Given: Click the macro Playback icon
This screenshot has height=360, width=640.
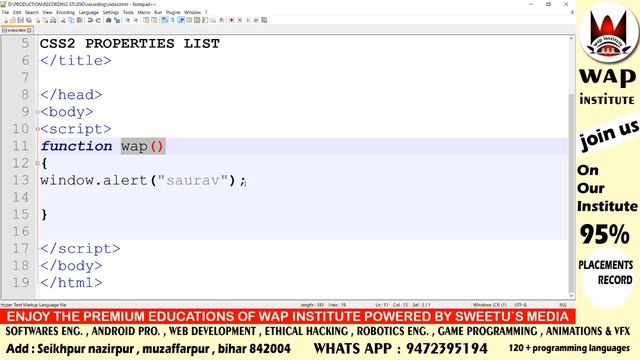Looking at the screenshot, I should pyautogui.click(x=248, y=20).
